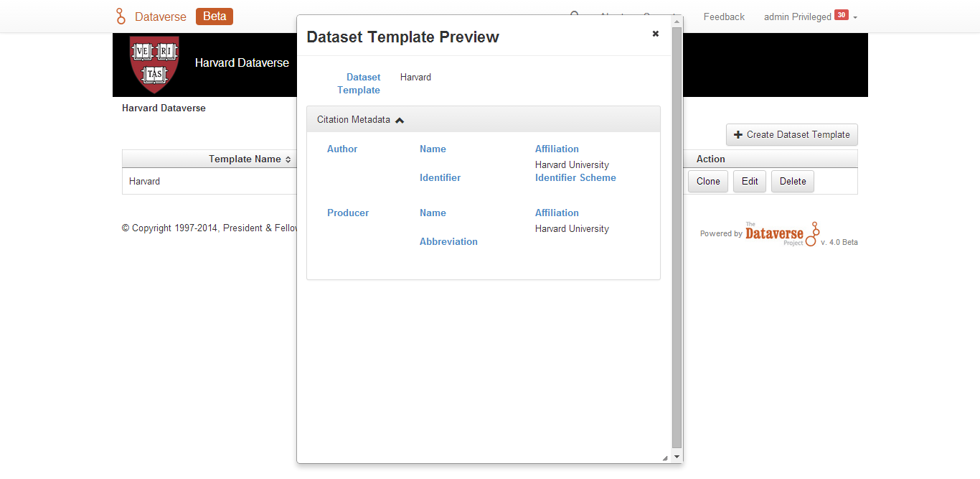Close the Dataset Template Preview dialog
The image size is (980, 479).
[655, 34]
